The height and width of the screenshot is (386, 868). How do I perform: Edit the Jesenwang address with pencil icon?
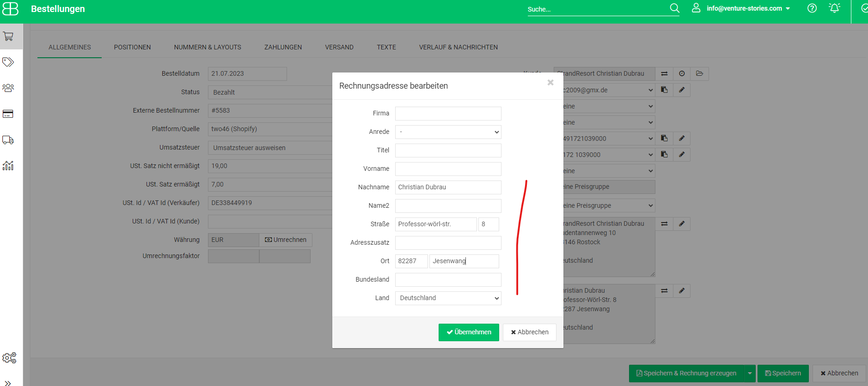pyautogui.click(x=682, y=291)
